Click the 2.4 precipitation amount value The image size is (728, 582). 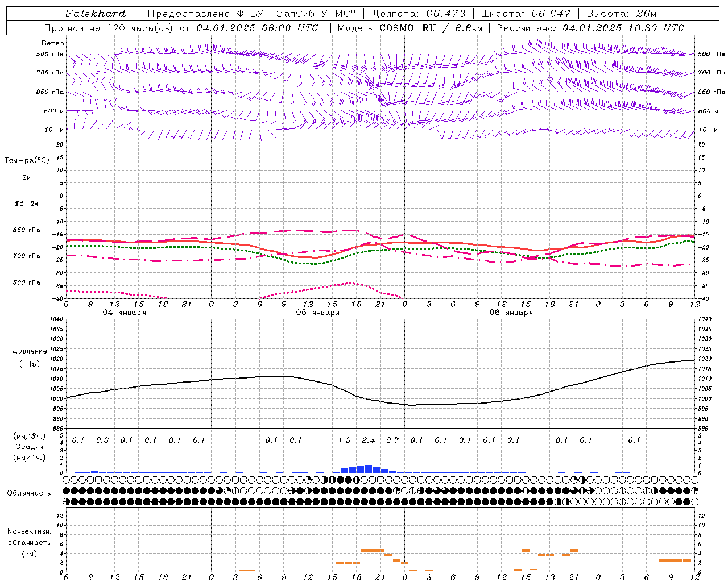pos(369,440)
